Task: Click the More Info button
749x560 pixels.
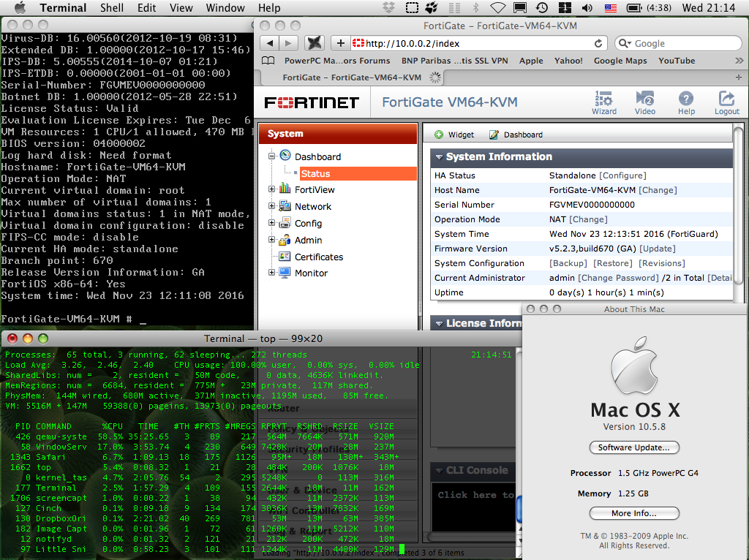Action: [x=634, y=513]
